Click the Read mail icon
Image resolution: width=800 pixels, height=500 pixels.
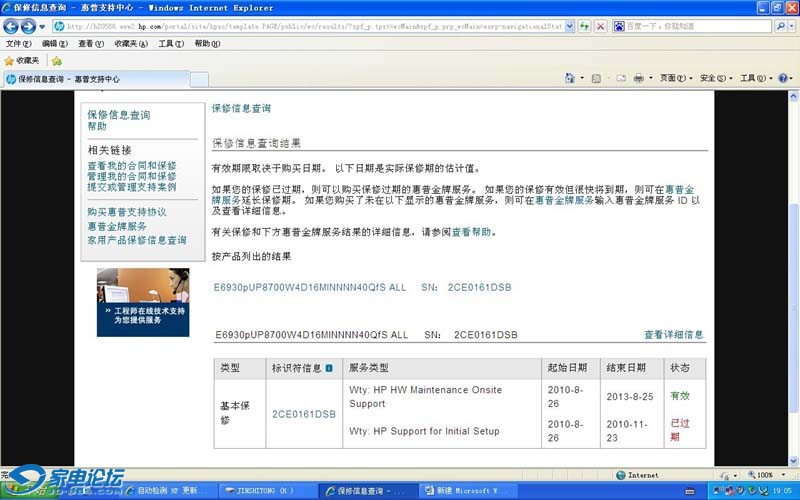(x=621, y=78)
